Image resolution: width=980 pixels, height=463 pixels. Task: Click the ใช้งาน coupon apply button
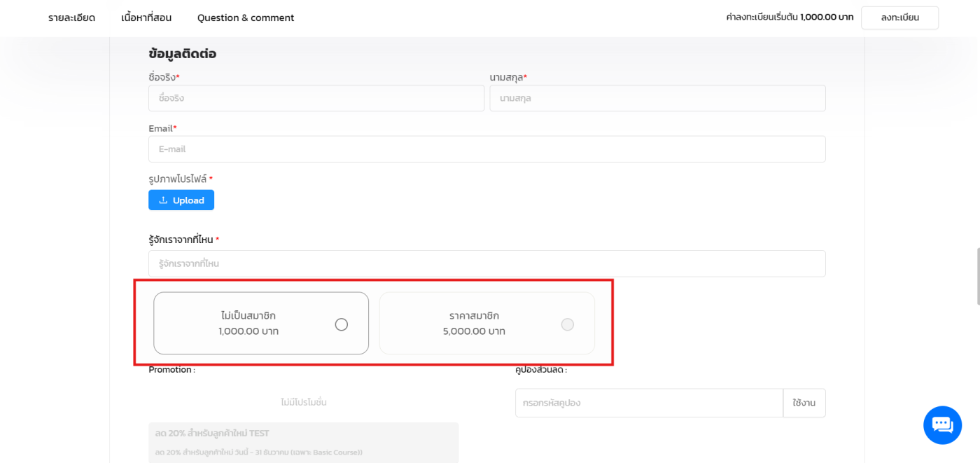click(x=804, y=403)
